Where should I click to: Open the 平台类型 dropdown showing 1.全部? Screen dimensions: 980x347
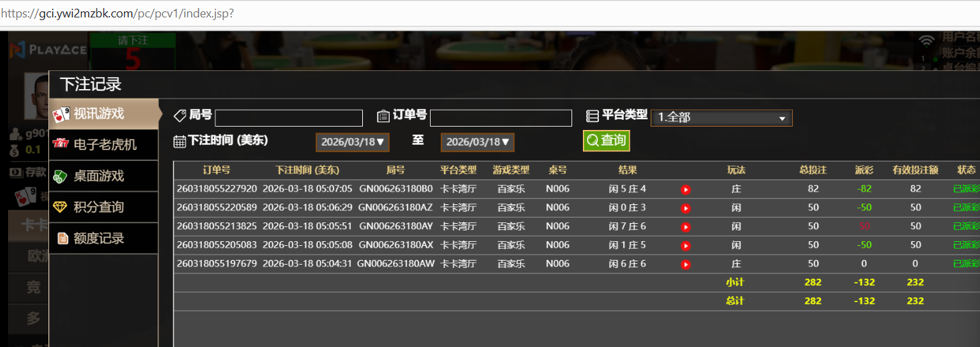721,118
